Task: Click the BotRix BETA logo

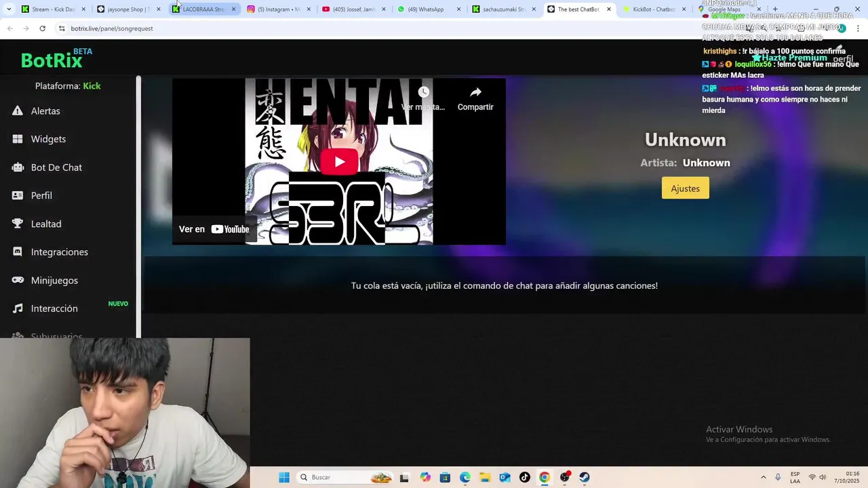Action: point(56,59)
